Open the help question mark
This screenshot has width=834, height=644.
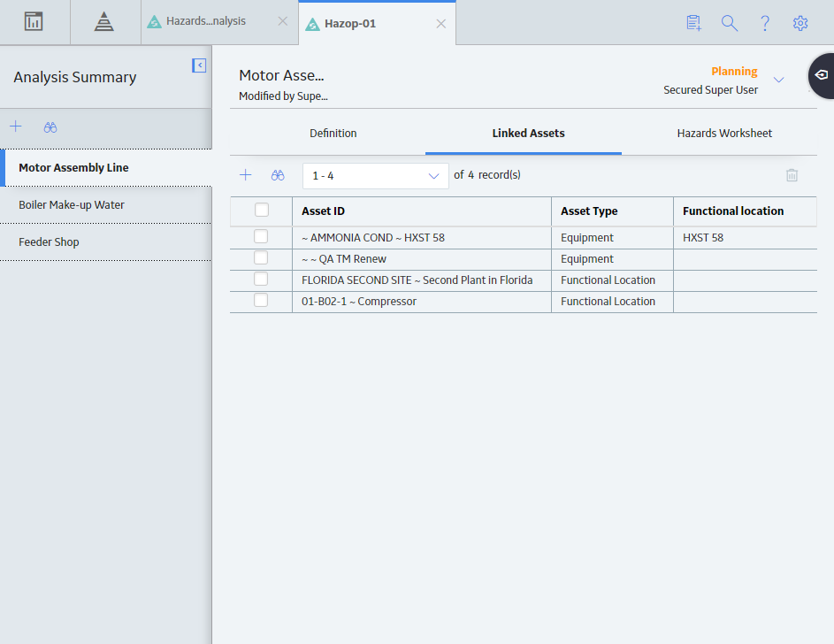[x=765, y=23]
